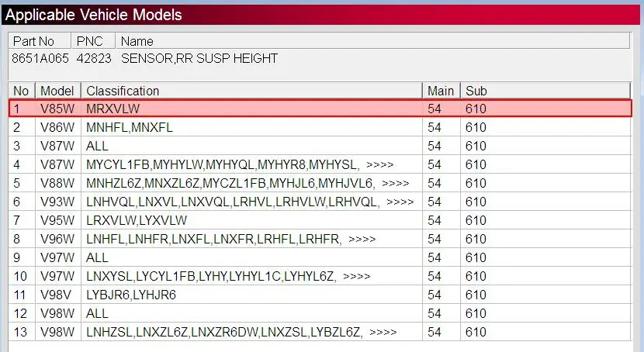Click ALL classification in row 9
The height and width of the screenshot is (352, 644).
[x=97, y=257]
